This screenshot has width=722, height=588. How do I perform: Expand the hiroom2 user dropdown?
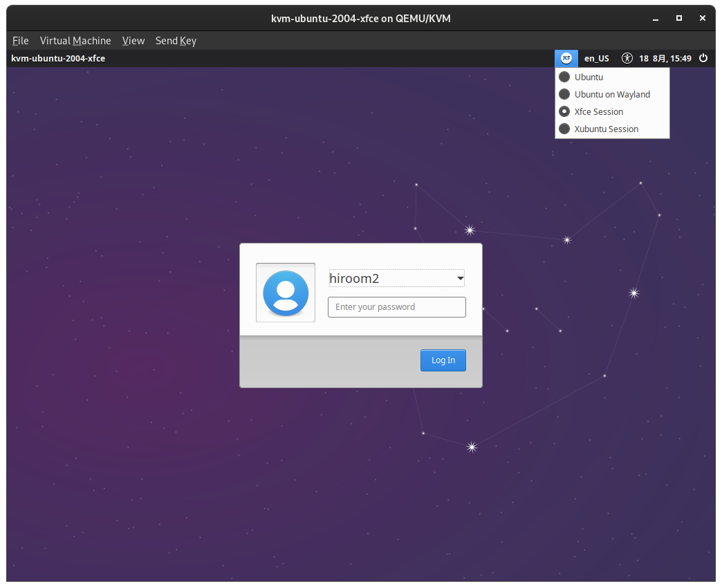396,278
